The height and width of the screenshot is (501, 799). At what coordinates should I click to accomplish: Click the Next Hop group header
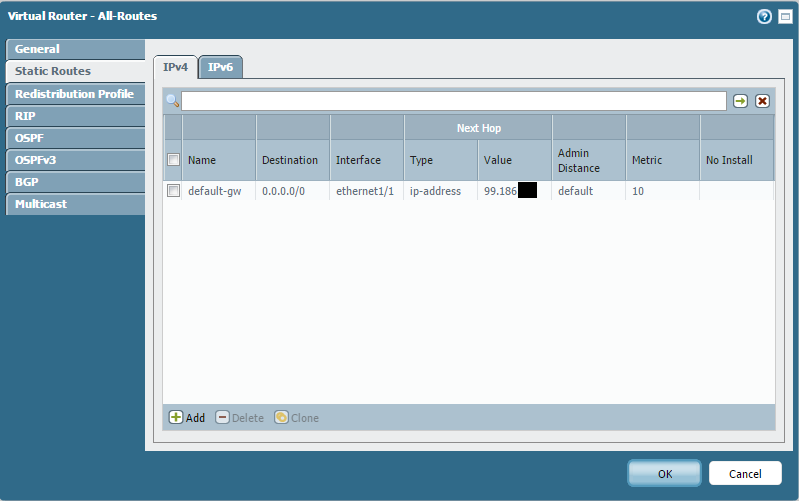478,128
